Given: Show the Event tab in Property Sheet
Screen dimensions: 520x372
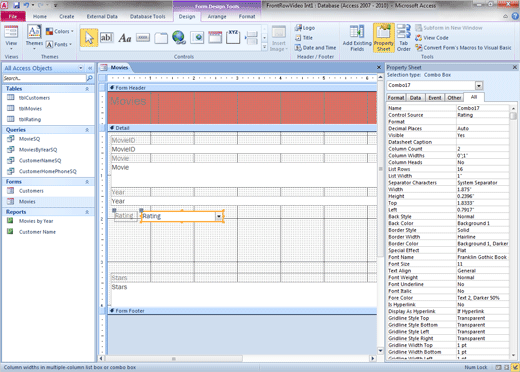Looking at the screenshot, I should (435, 98).
